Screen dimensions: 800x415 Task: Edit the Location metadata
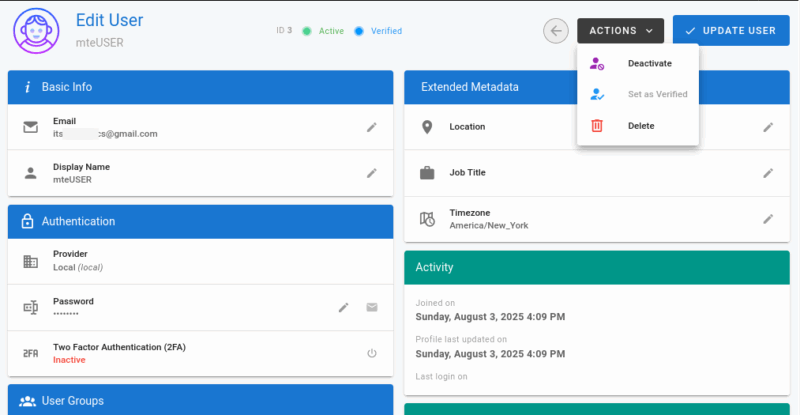pyautogui.click(x=768, y=127)
